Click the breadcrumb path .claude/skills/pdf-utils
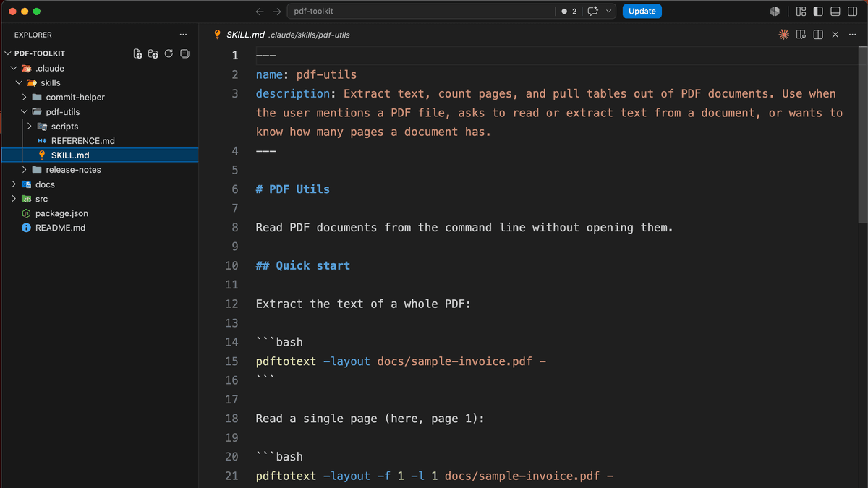Image resolution: width=868 pixels, height=488 pixels. 309,35
